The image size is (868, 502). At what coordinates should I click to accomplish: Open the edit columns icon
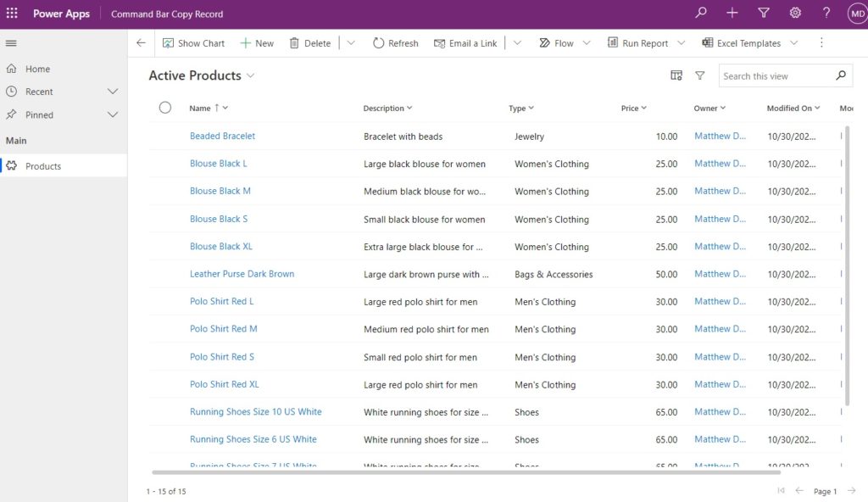tap(676, 75)
